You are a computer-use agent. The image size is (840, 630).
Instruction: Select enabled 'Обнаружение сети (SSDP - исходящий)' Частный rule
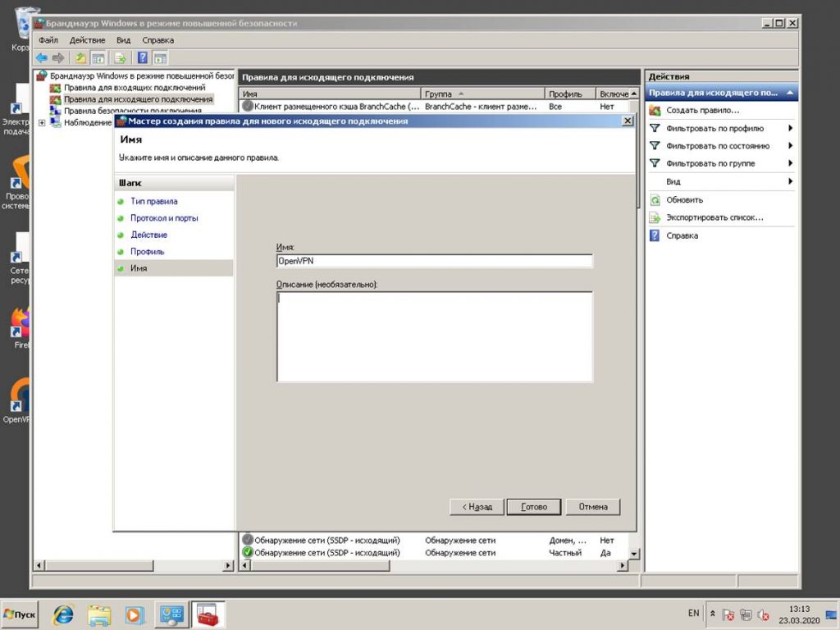tap(435, 553)
